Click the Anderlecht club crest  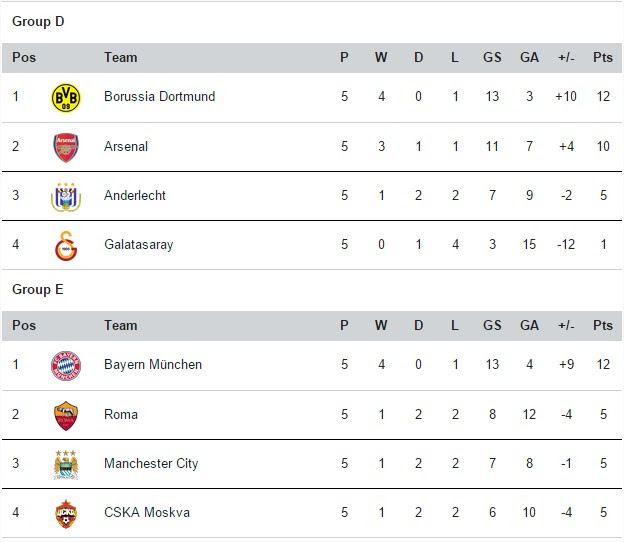(66, 197)
